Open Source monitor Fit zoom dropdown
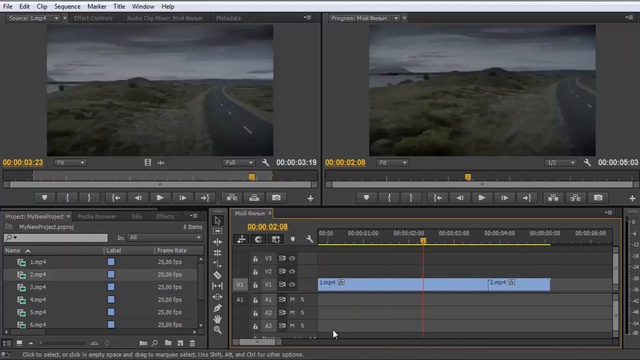The width and height of the screenshot is (640, 360). click(x=70, y=163)
